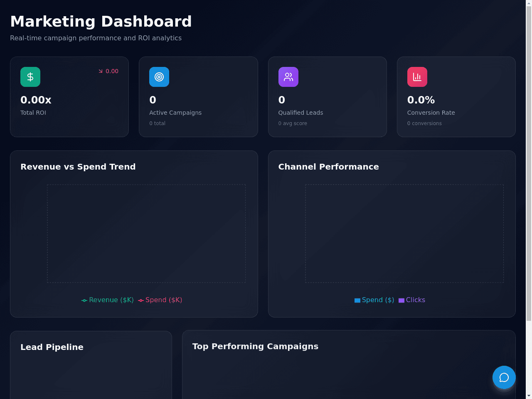Screen dimensions: 532x399
Task: Click the 0.00x Total ROI value
Action: pos(36,100)
